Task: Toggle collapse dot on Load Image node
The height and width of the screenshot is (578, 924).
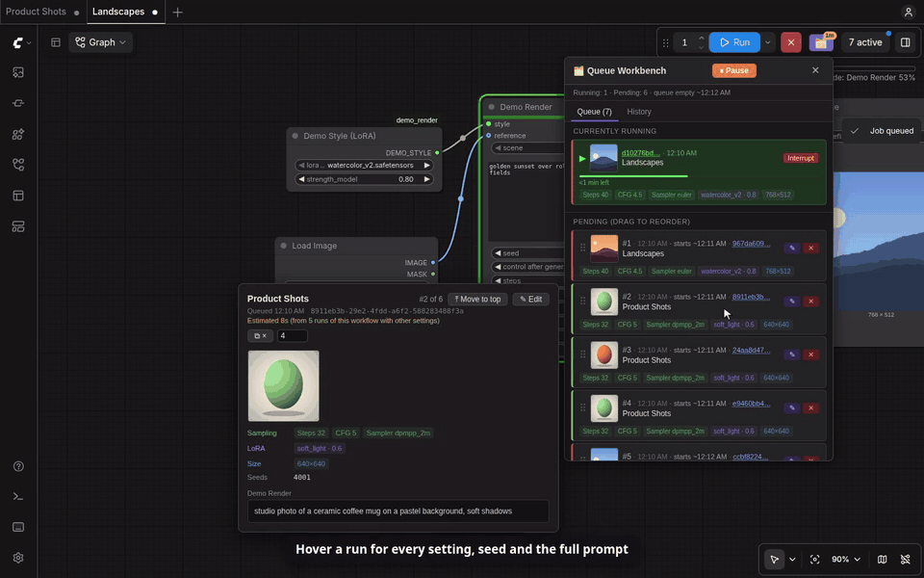Action: [x=283, y=246]
